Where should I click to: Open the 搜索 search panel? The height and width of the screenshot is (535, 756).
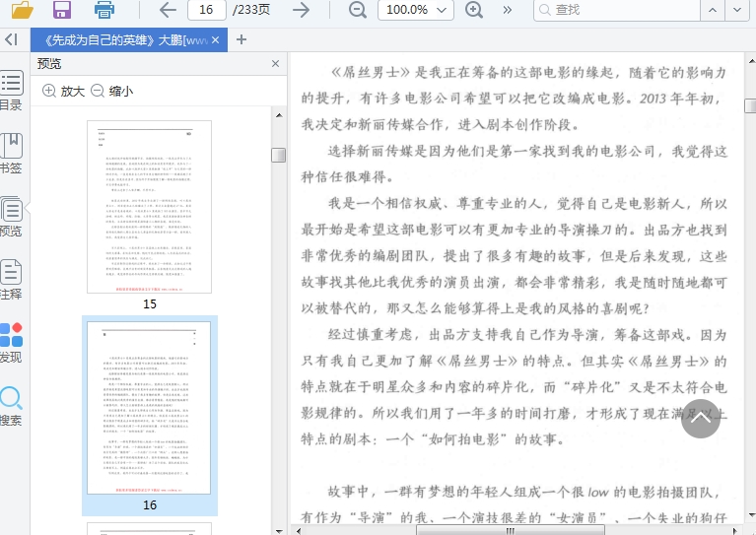point(11,406)
